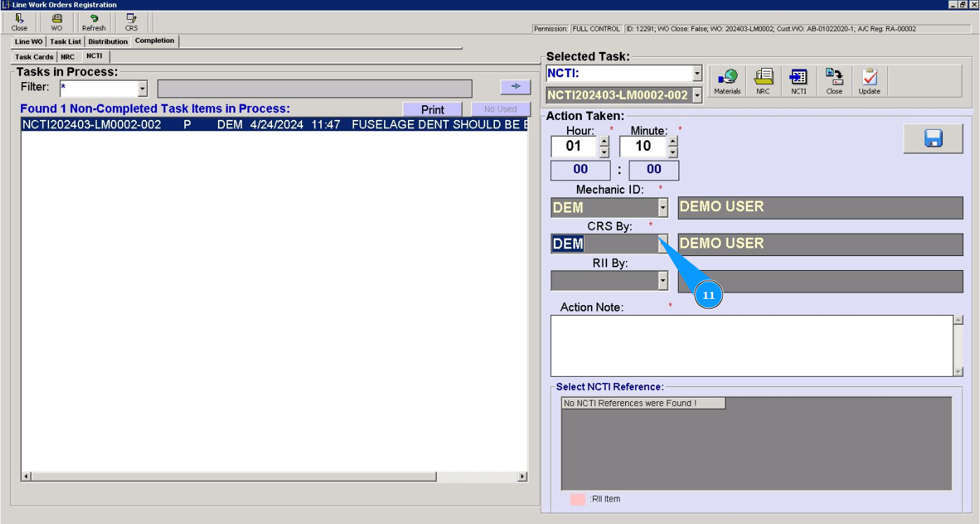Viewport: 980px width, 524px height.
Task: Expand the Filter dropdown
Action: click(143, 88)
